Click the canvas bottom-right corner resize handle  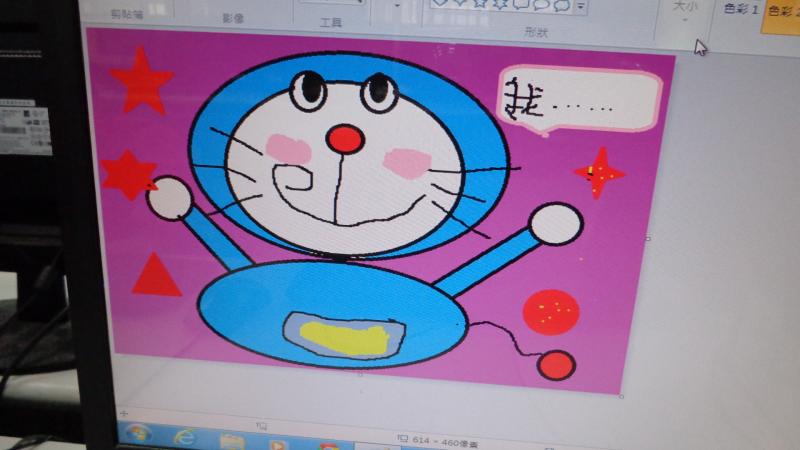pyautogui.click(x=621, y=395)
